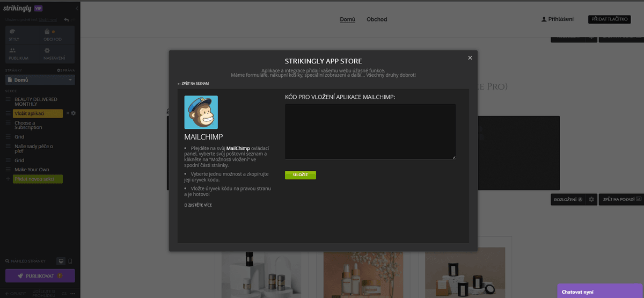
Task: Open the Rozložení layout button
Action: point(568,199)
